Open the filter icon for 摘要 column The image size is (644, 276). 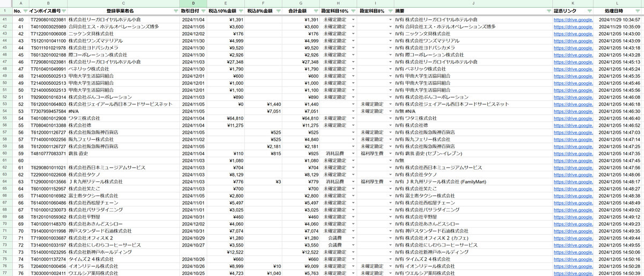point(548,11)
